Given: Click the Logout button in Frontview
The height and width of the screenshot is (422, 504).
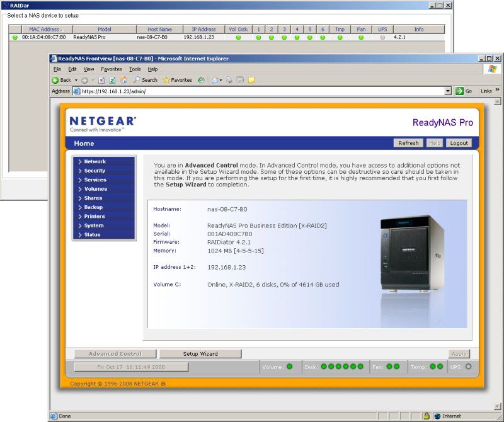Looking at the screenshot, I should [459, 143].
